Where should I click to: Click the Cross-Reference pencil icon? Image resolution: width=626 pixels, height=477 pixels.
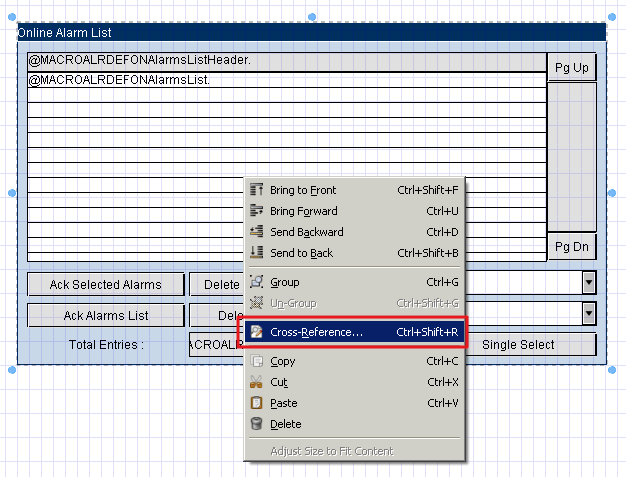click(x=256, y=332)
